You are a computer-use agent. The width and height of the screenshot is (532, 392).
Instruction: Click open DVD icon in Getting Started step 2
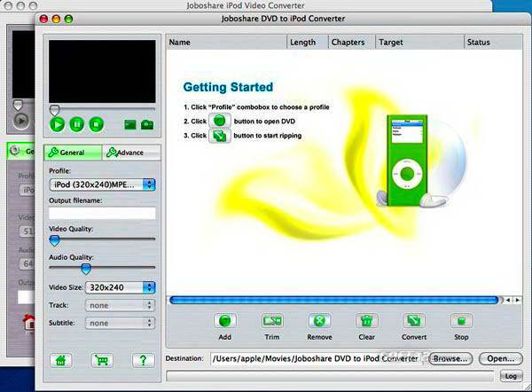(220, 121)
